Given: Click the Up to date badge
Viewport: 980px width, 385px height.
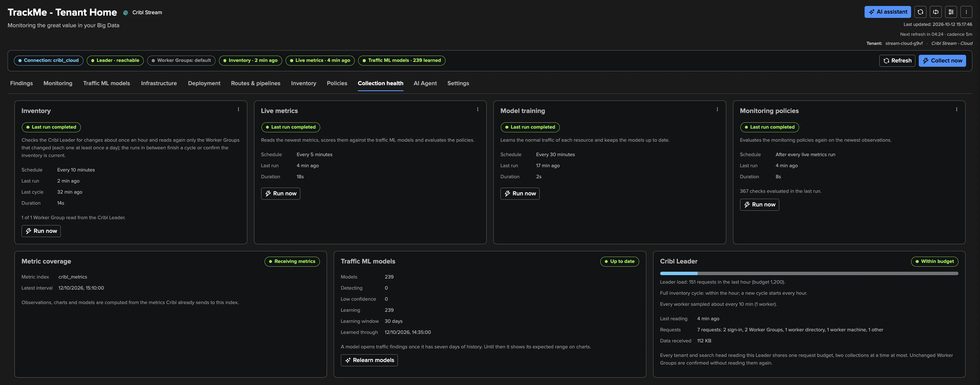Looking at the screenshot, I should click(619, 261).
